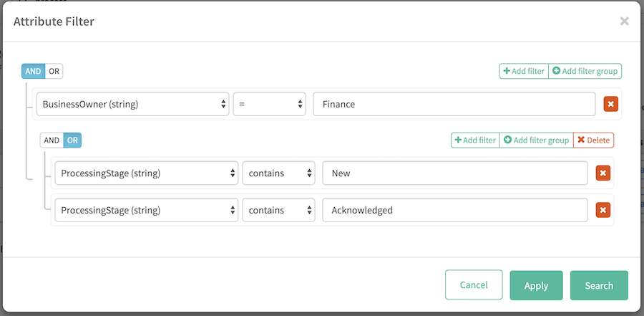Set nested group condition to AND

(x=52, y=140)
